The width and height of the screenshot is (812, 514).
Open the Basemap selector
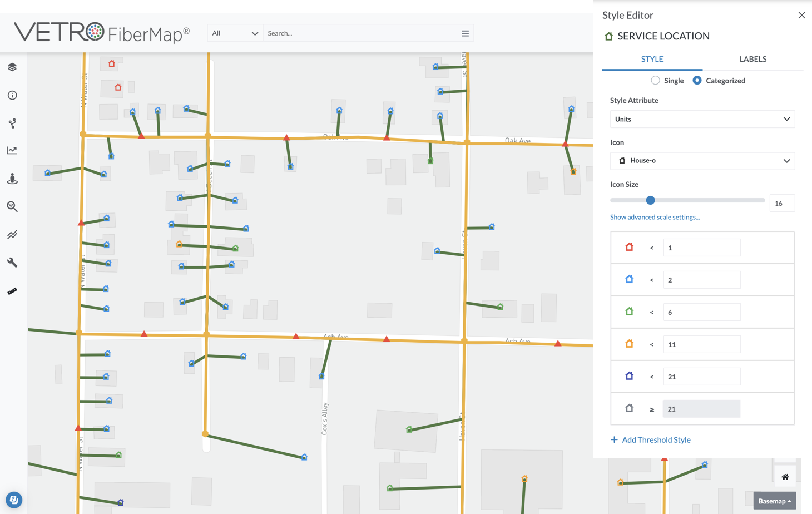click(775, 501)
